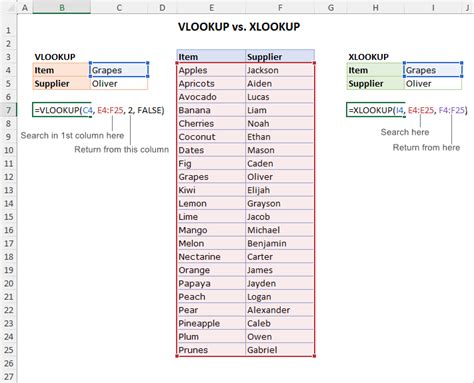
Task: Select the Caden cell
Action: [x=280, y=163]
